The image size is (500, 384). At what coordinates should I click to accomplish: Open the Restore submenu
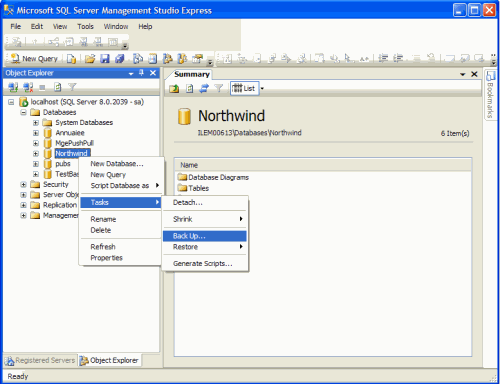(x=205, y=247)
